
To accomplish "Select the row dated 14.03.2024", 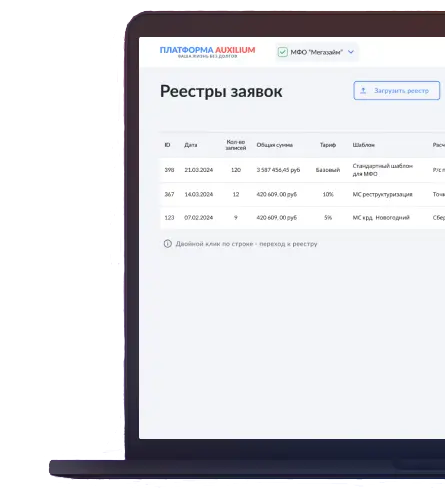I will 303,194.
